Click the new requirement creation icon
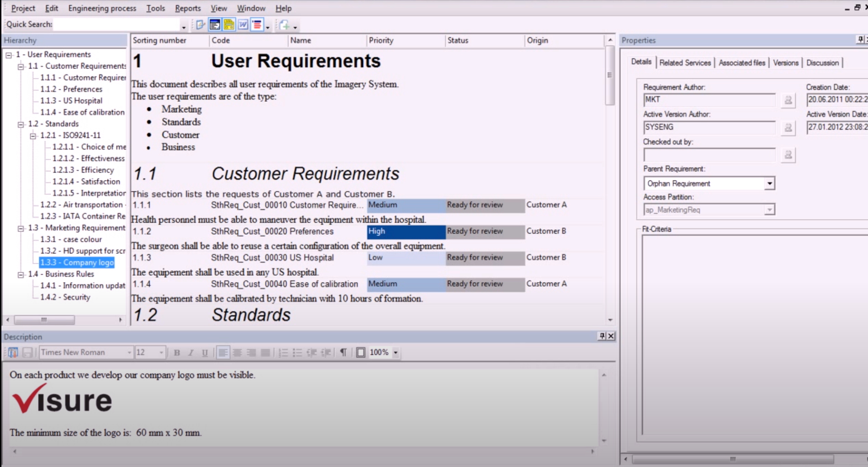This screenshot has height=467, width=868. 285,25
